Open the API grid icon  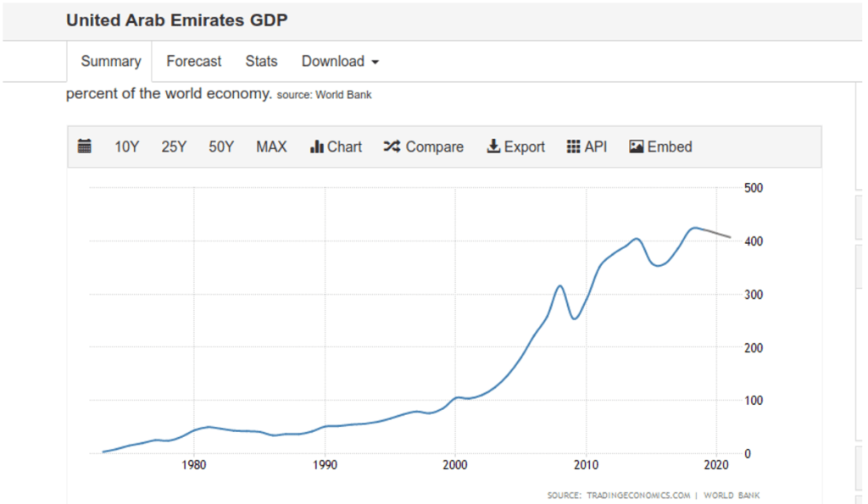coord(573,147)
